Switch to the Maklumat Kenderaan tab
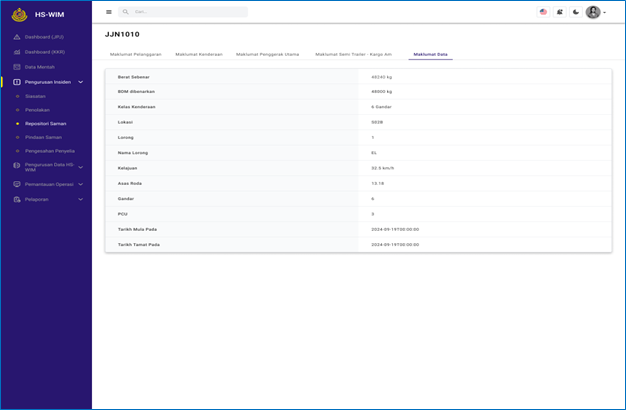626x410 pixels. click(x=198, y=54)
